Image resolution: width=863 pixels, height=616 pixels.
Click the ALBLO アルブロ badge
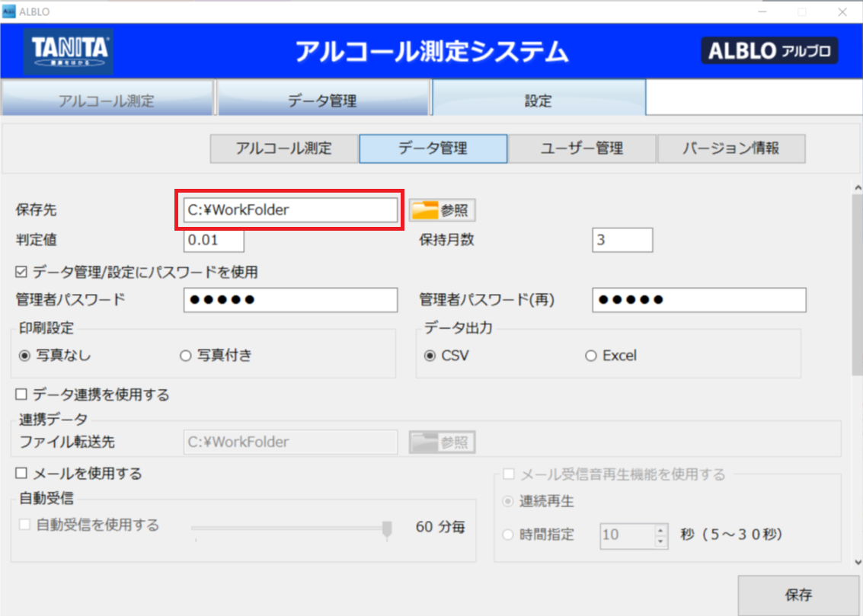point(769,51)
